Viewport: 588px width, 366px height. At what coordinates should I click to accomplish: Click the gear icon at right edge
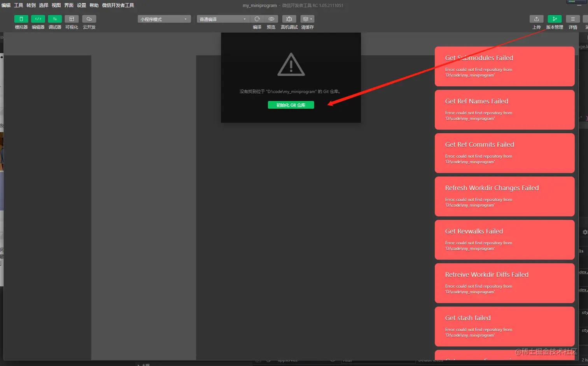[585, 232]
